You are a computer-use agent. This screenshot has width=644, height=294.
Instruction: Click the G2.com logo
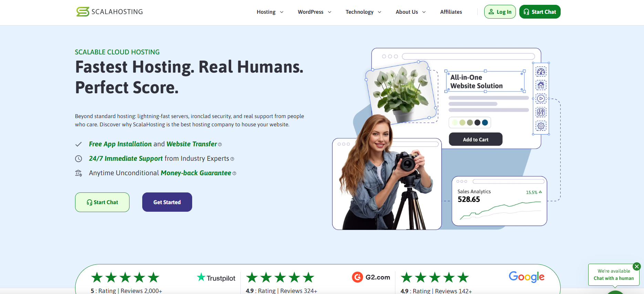371,277
